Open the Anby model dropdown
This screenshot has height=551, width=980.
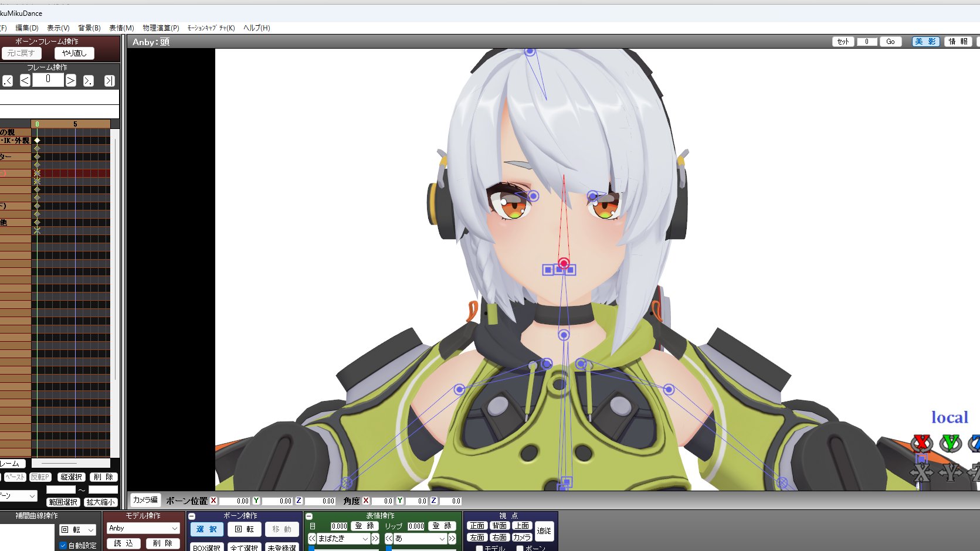[143, 529]
